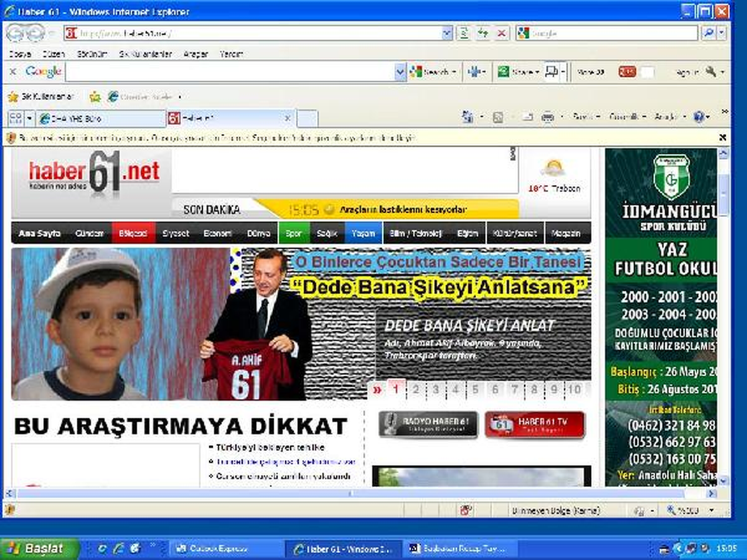Open the Düzen menu
The width and height of the screenshot is (747, 560).
(54, 54)
